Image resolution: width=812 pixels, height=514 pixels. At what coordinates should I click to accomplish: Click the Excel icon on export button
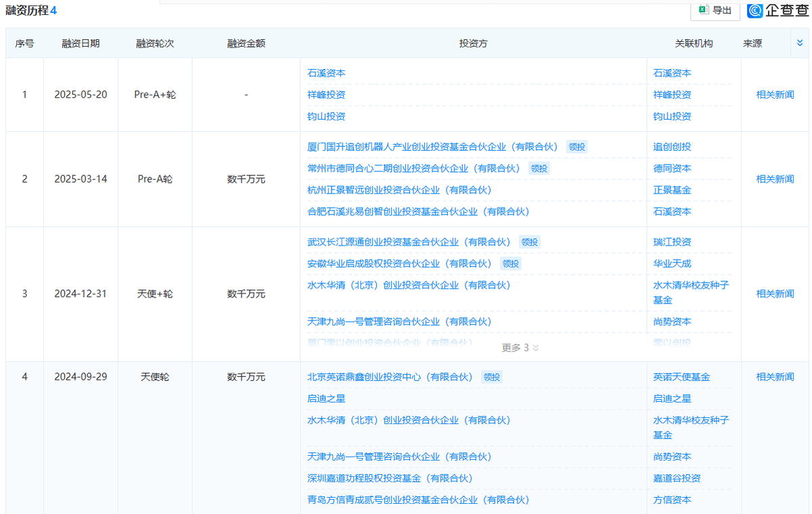click(704, 10)
